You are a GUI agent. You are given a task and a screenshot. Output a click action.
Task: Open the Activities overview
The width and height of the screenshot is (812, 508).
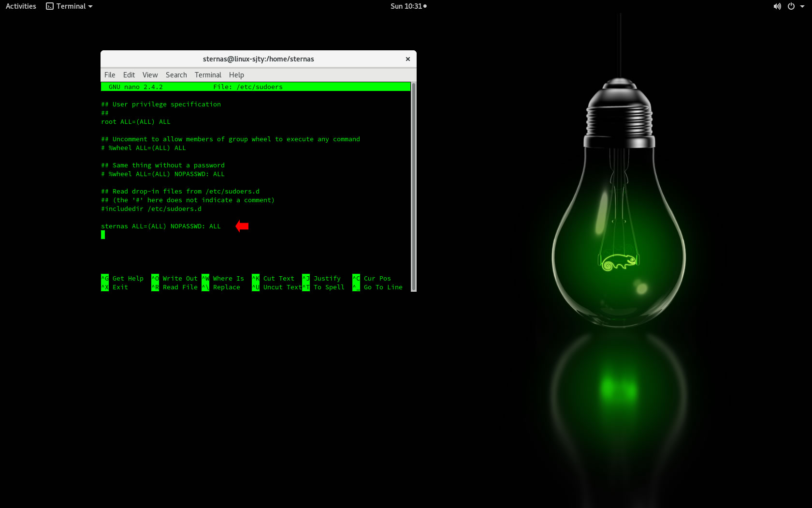pos(21,6)
